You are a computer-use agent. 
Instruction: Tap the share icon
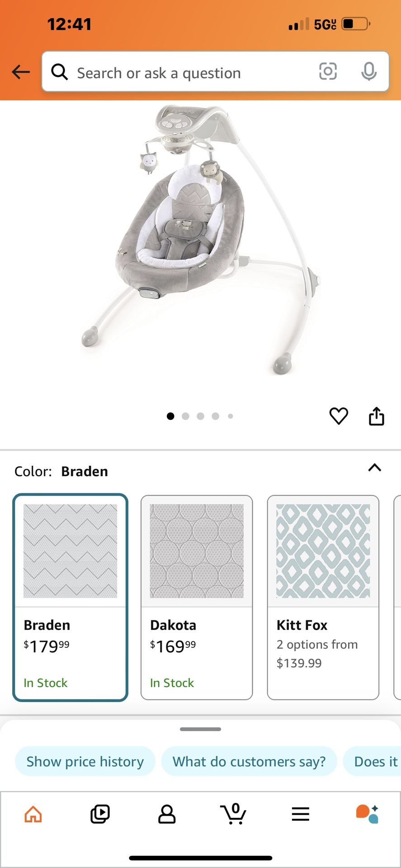tap(376, 416)
